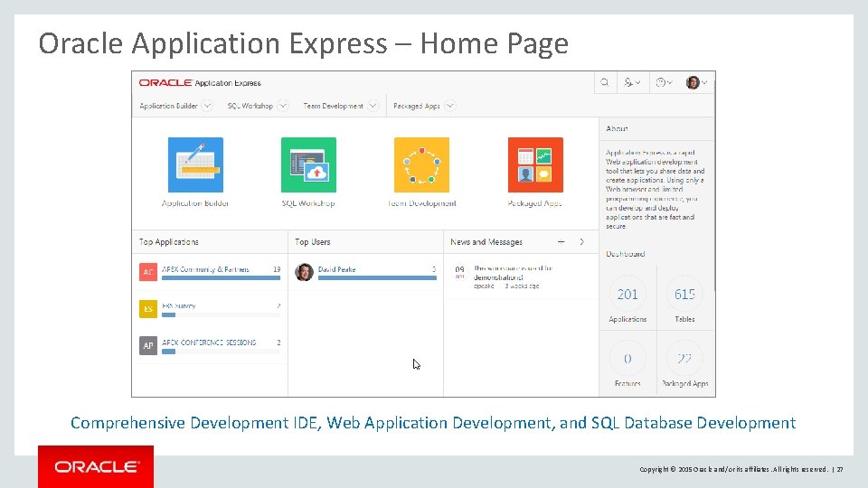Image resolution: width=868 pixels, height=488 pixels.
Task: Click the Packaged Apps tile label
Action: (x=534, y=203)
